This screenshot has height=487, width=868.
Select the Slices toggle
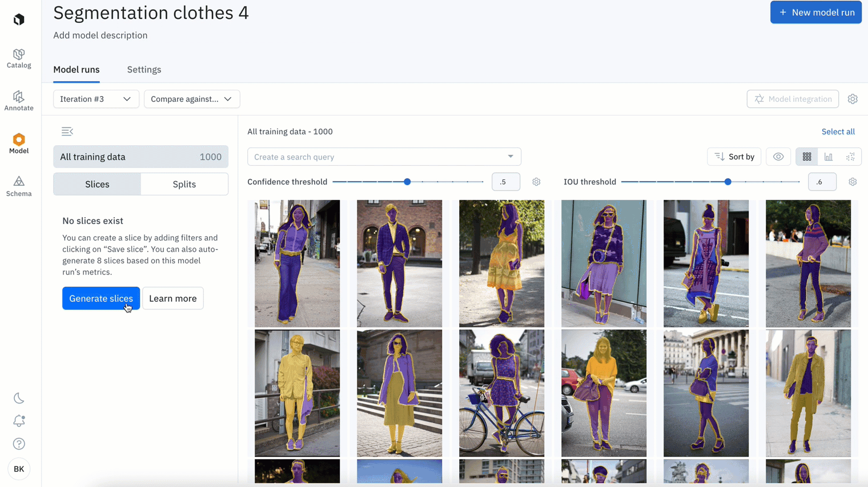[97, 184]
